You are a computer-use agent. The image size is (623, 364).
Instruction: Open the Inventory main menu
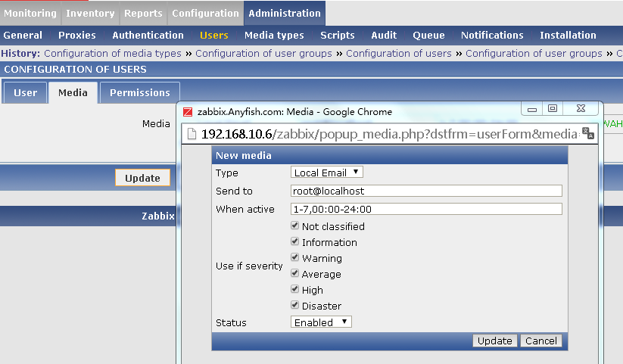[x=90, y=13]
